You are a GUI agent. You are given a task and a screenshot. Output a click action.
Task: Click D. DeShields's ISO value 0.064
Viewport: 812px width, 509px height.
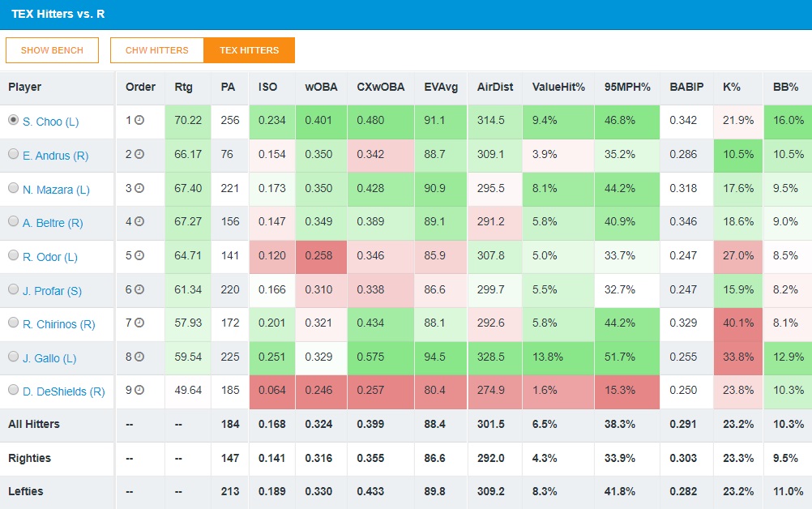[x=271, y=390]
